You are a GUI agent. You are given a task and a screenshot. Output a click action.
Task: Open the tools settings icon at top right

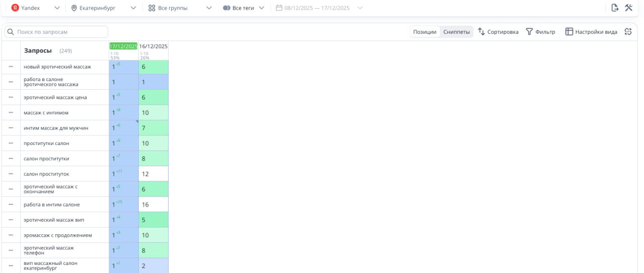(628, 8)
